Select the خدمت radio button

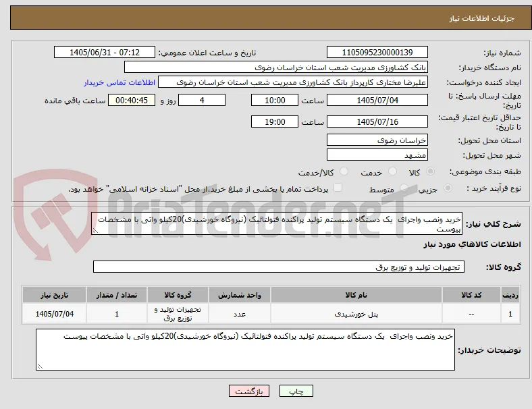[x=392, y=171]
